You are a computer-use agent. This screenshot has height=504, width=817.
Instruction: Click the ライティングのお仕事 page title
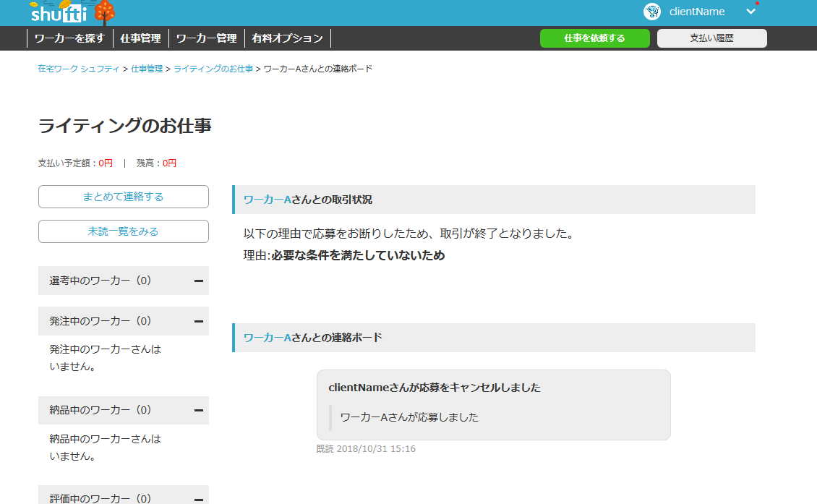pyautogui.click(x=124, y=126)
